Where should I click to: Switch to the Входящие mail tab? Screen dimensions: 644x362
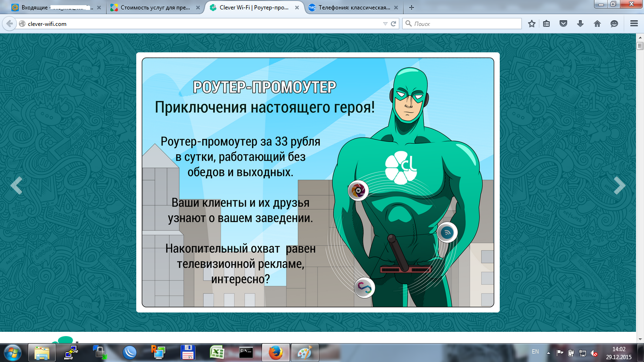pyautogui.click(x=55, y=8)
